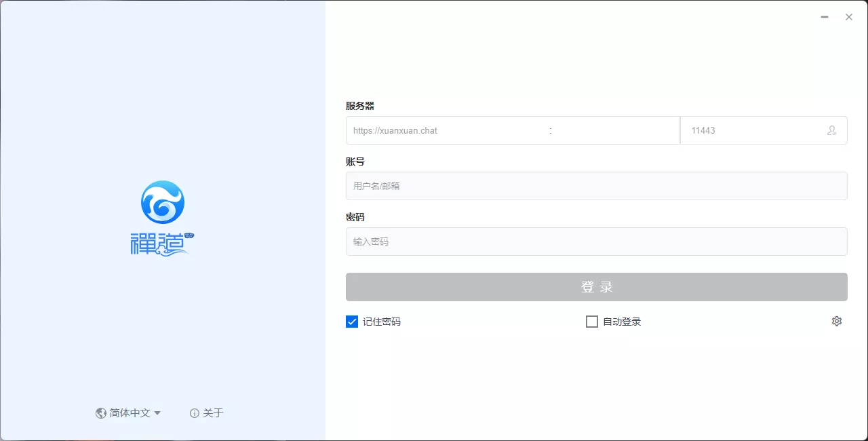Click the 登录 login button
868x441 pixels.
pos(597,287)
